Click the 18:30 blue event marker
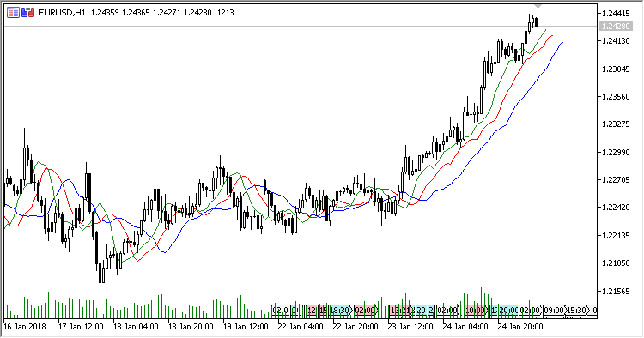The width and height of the screenshot is (644, 338). coord(340,310)
